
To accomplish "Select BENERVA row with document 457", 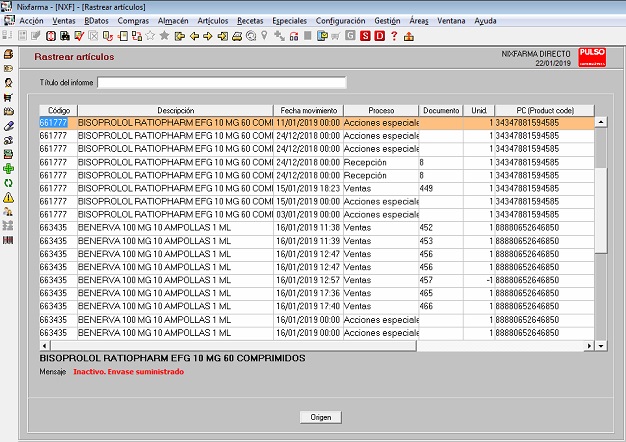I will click(317, 280).
